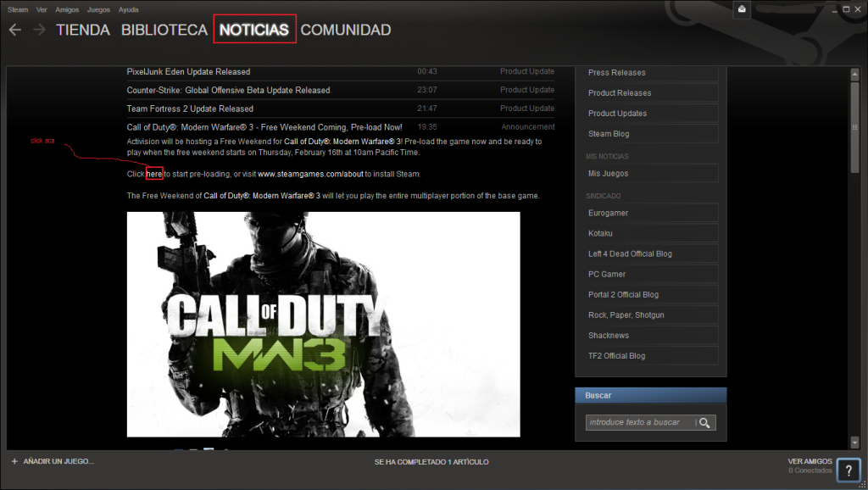The image size is (868, 490).
Task: Click the 'Announcement' tag on Call of Duty row
Action: tap(528, 127)
